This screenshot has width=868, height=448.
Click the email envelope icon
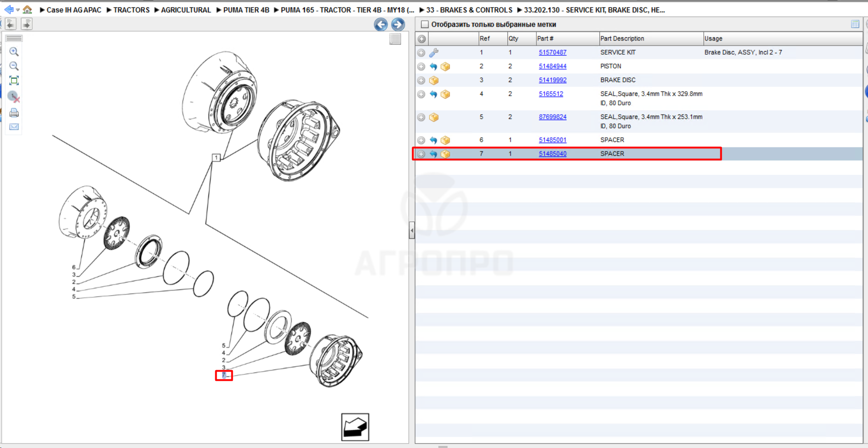click(14, 127)
